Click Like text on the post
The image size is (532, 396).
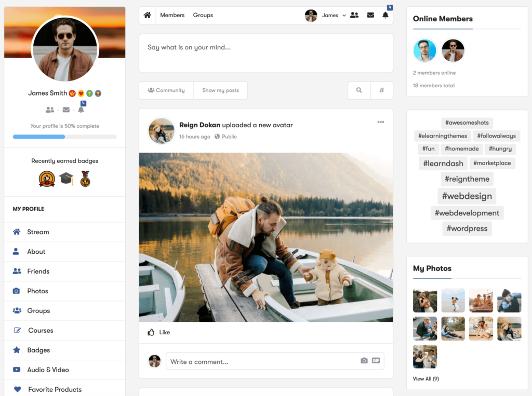click(x=165, y=332)
